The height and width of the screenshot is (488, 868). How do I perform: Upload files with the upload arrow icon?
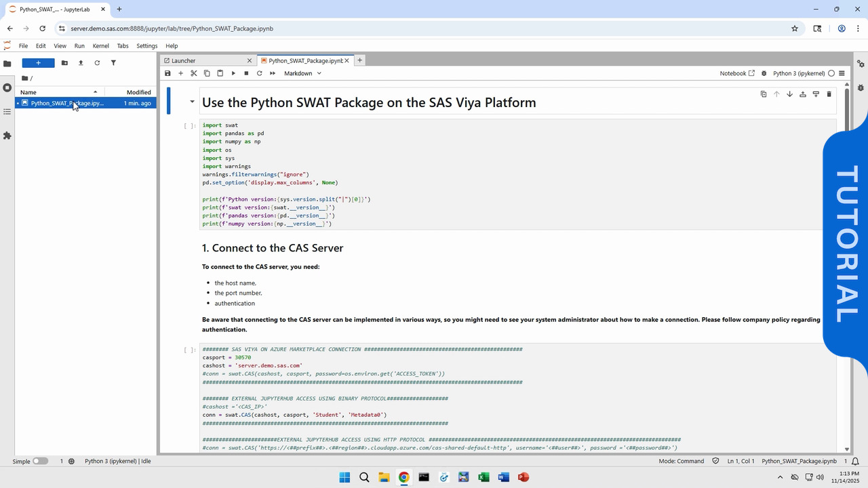pos(81,63)
